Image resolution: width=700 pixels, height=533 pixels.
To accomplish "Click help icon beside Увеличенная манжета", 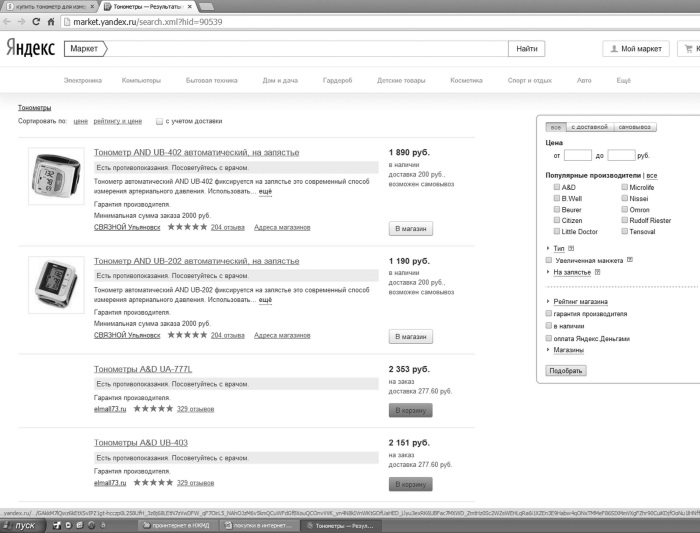I will point(629,260).
